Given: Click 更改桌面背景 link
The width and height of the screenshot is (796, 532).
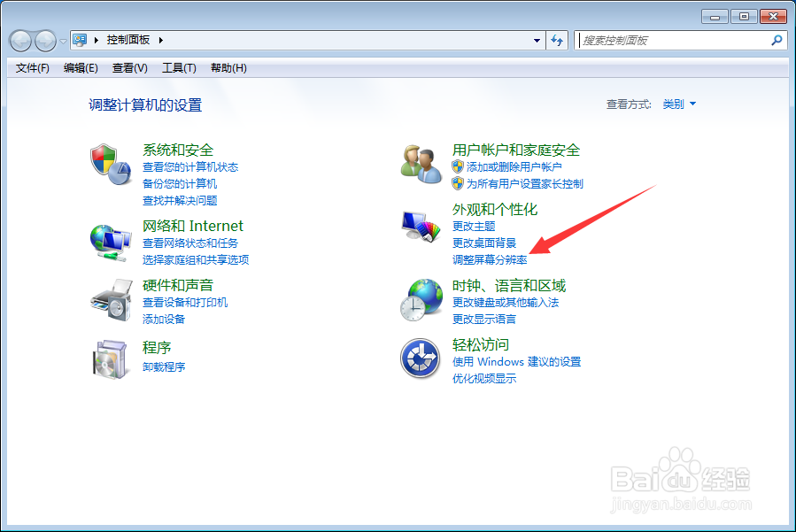Looking at the screenshot, I should [x=484, y=243].
